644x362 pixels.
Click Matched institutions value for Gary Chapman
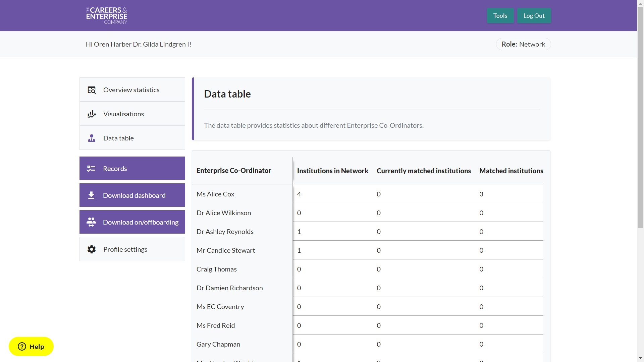[481, 344]
